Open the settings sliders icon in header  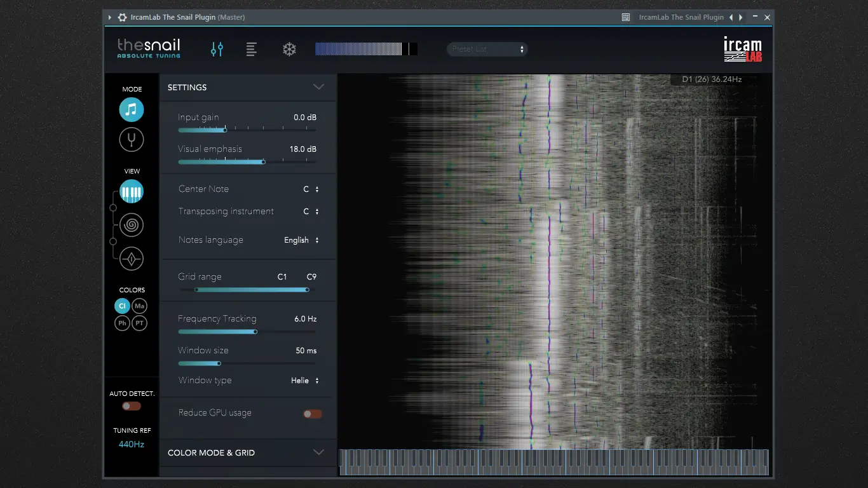[217, 49]
